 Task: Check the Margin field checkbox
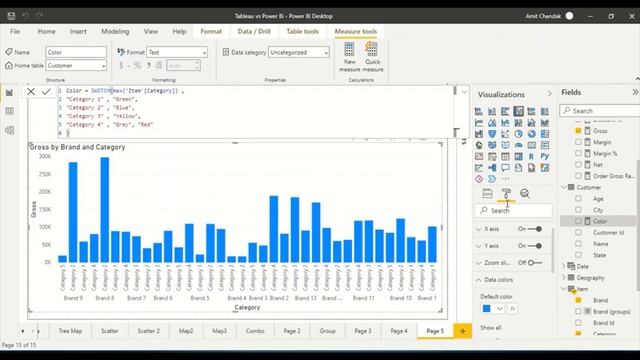click(x=578, y=142)
